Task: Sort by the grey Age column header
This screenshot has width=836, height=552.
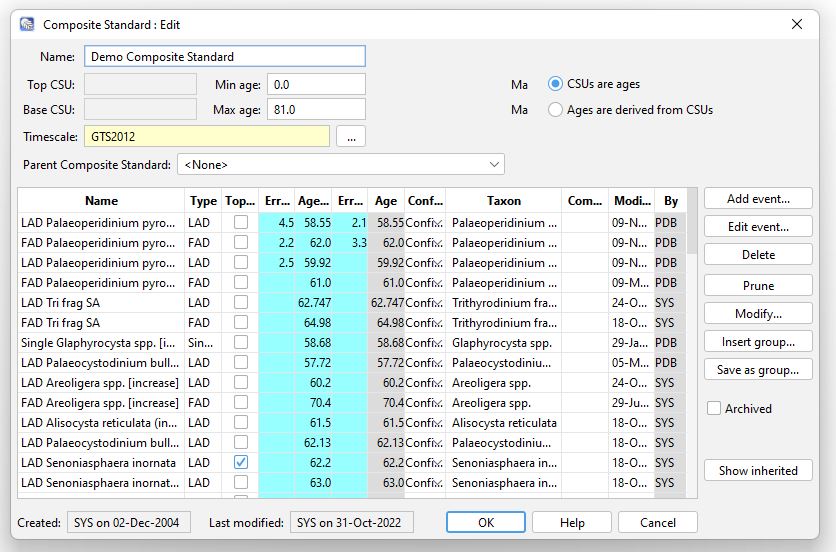Action: 385,201
